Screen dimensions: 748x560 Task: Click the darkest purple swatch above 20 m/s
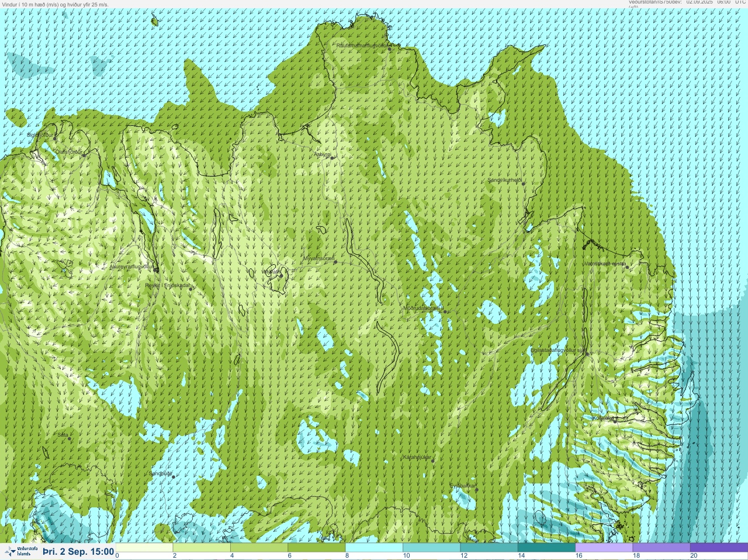tap(719, 548)
